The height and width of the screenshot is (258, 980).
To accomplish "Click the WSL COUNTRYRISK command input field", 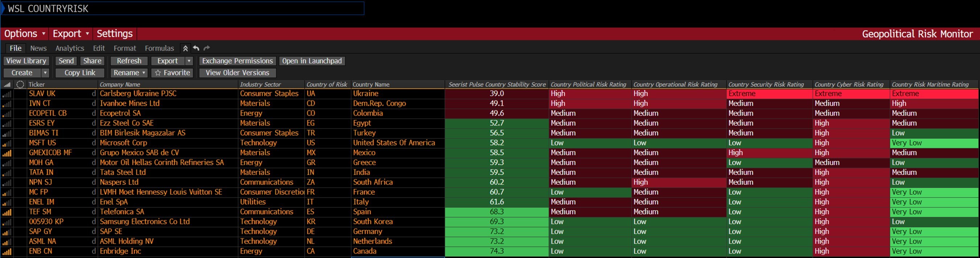I will (183, 8).
